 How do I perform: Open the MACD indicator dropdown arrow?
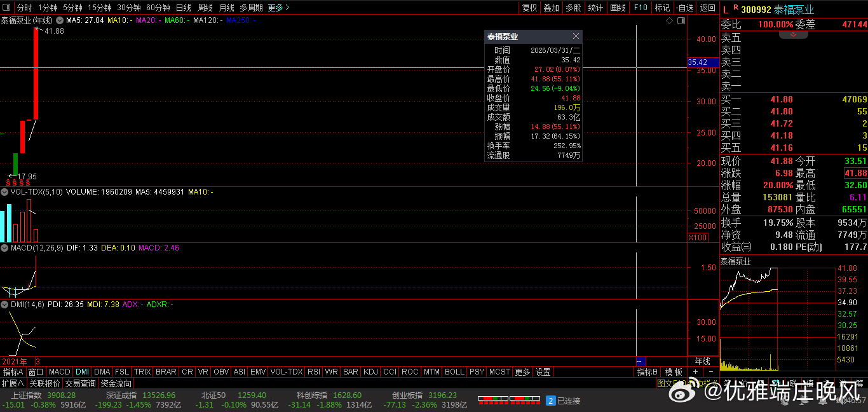pyautogui.click(x=5, y=248)
